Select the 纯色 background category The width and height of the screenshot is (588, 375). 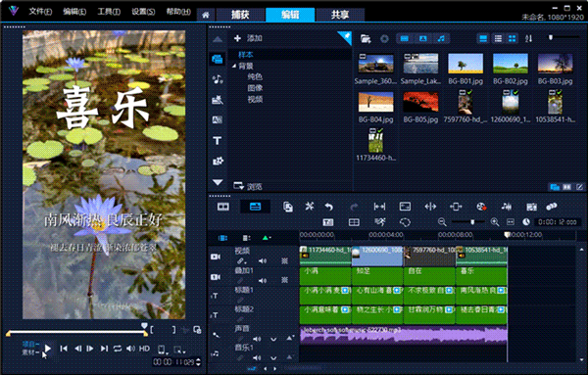tap(255, 76)
